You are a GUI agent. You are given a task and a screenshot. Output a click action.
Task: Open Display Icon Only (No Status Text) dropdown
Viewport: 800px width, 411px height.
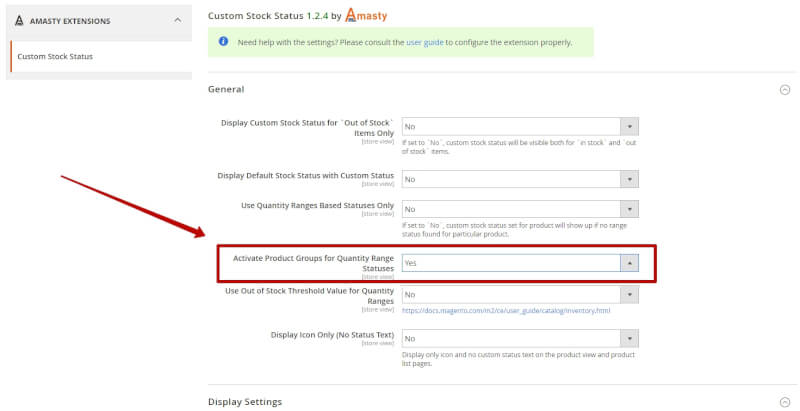(x=520, y=338)
